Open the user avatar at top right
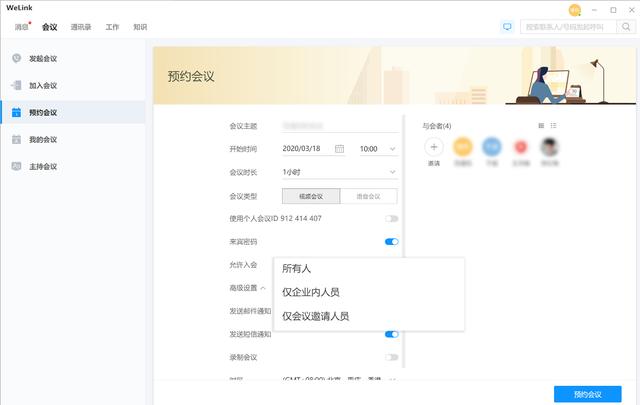The width and height of the screenshot is (640, 405). [x=575, y=10]
